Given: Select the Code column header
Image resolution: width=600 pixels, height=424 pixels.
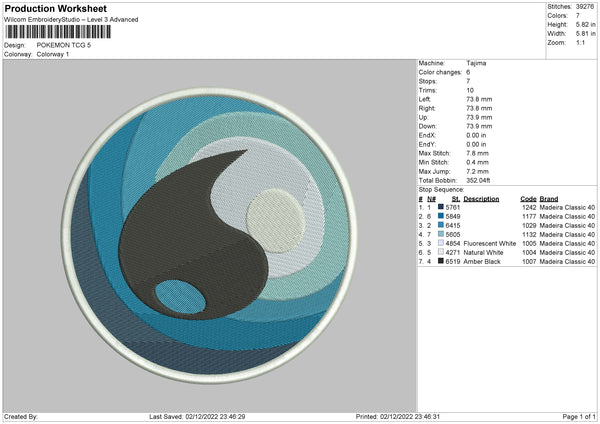Looking at the screenshot, I should click(x=528, y=199).
